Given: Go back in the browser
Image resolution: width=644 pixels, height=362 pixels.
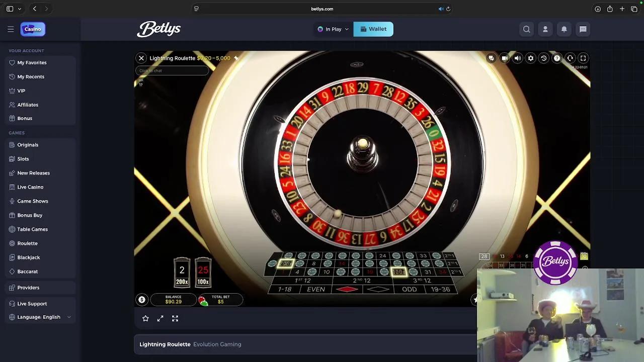Looking at the screenshot, I should [34, 9].
